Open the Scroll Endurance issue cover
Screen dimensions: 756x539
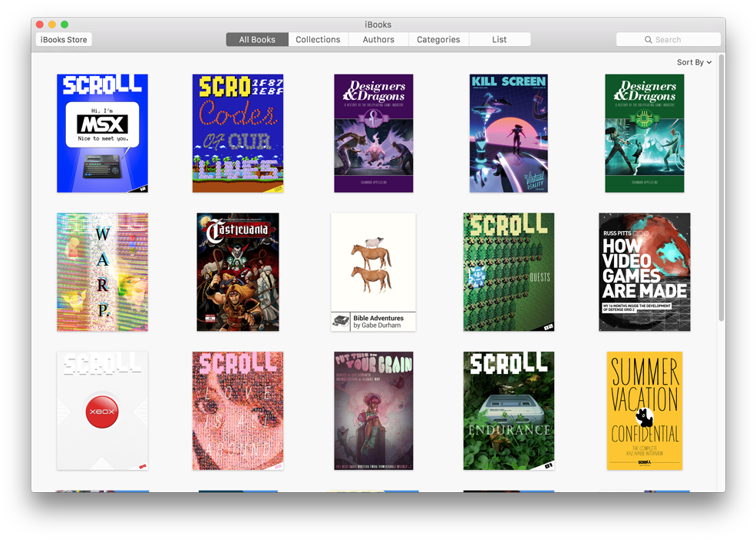(x=509, y=411)
